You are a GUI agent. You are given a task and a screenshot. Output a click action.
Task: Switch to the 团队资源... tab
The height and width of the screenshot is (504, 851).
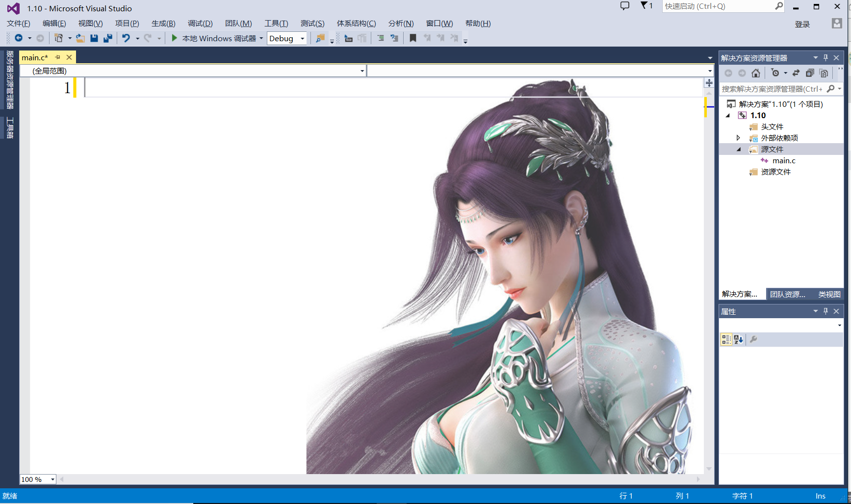coord(788,294)
